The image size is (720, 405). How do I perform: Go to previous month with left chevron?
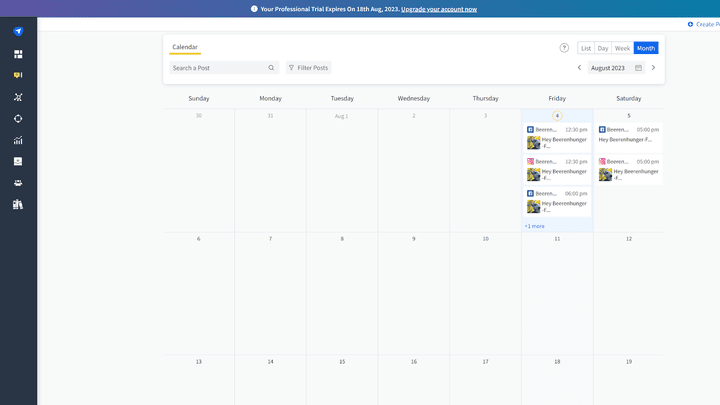[579, 68]
